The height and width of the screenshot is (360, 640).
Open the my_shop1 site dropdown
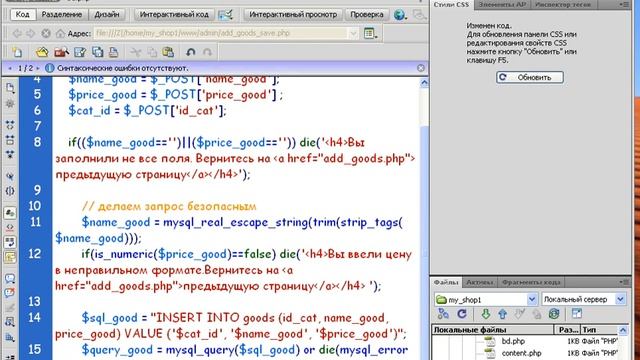click(485, 300)
